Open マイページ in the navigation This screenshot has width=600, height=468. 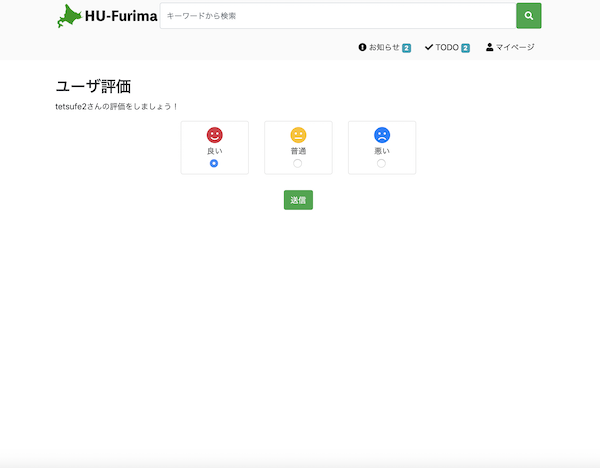(510, 47)
